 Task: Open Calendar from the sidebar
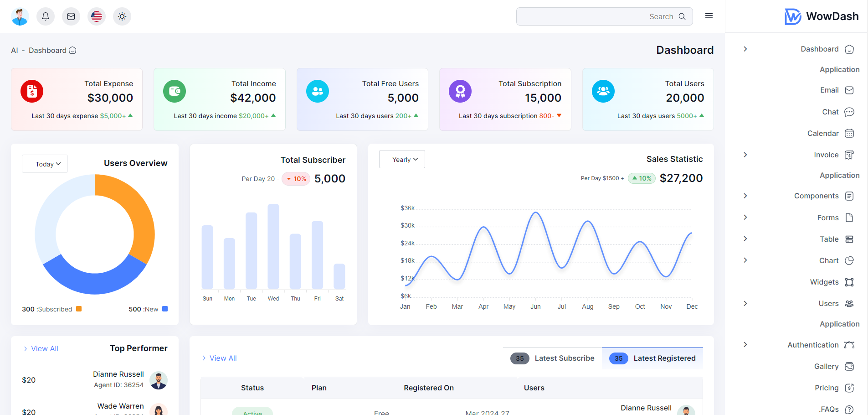tap(823, 134)
